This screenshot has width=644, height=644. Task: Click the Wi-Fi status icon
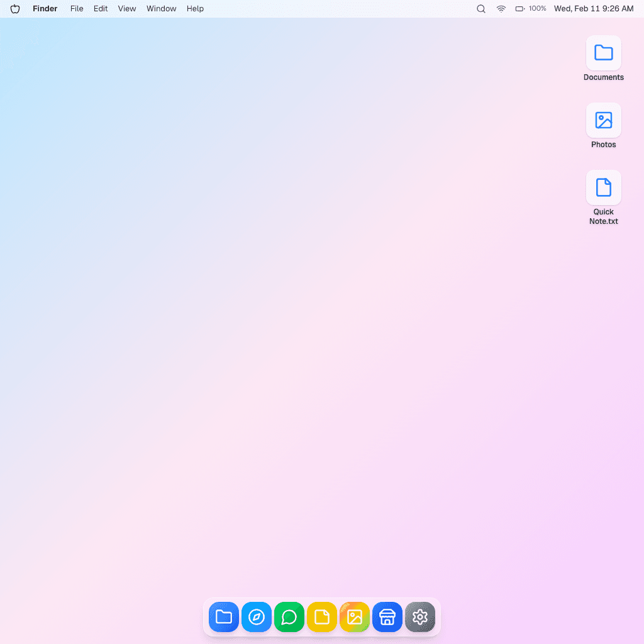501,9
